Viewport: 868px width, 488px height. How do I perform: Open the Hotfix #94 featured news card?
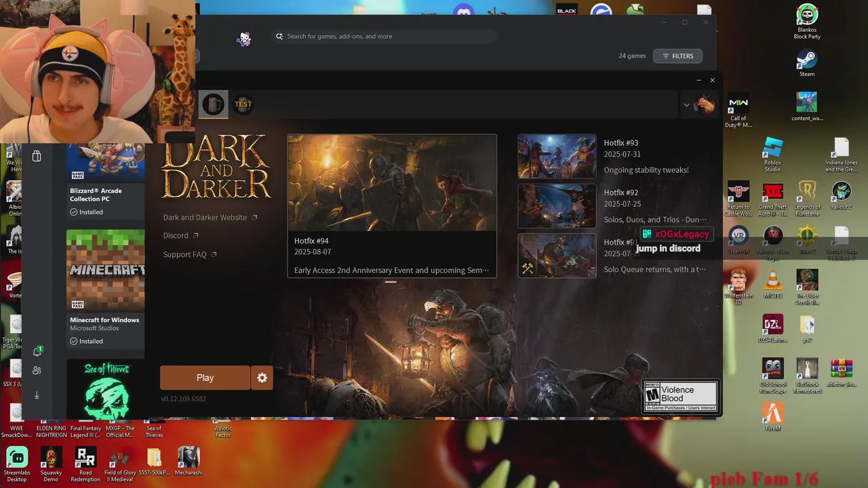pos(392,205)
